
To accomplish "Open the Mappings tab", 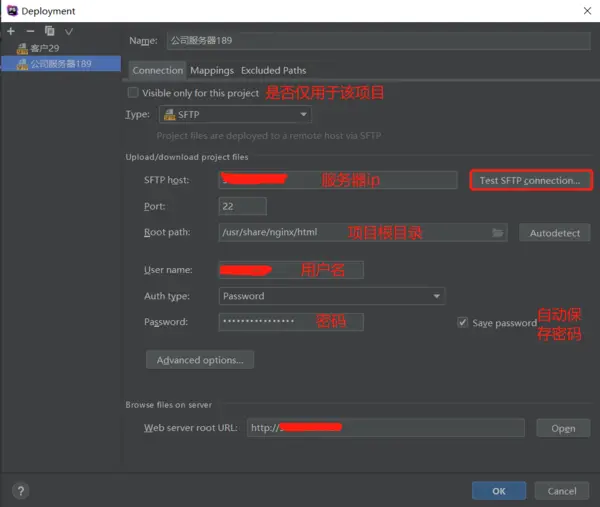I will (212, 70).
